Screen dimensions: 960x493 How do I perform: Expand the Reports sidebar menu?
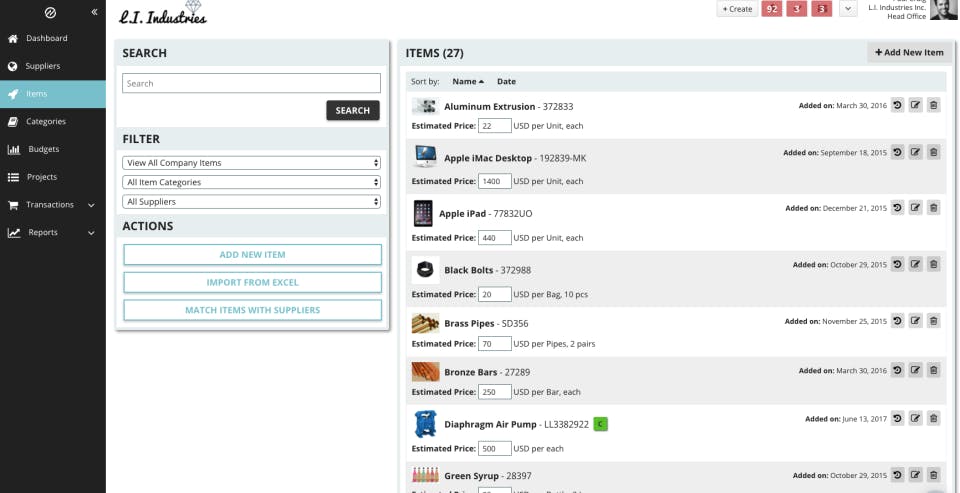(53, 233)
